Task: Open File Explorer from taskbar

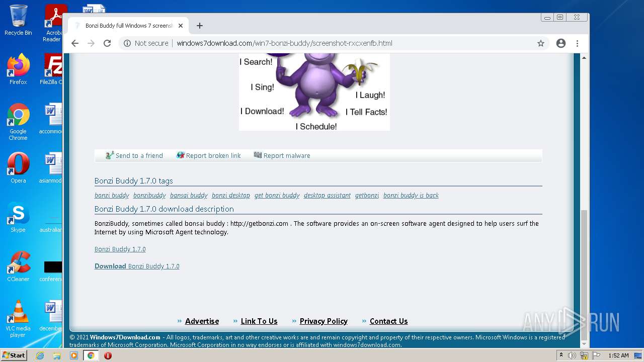Action: click(x=57, y=355)
